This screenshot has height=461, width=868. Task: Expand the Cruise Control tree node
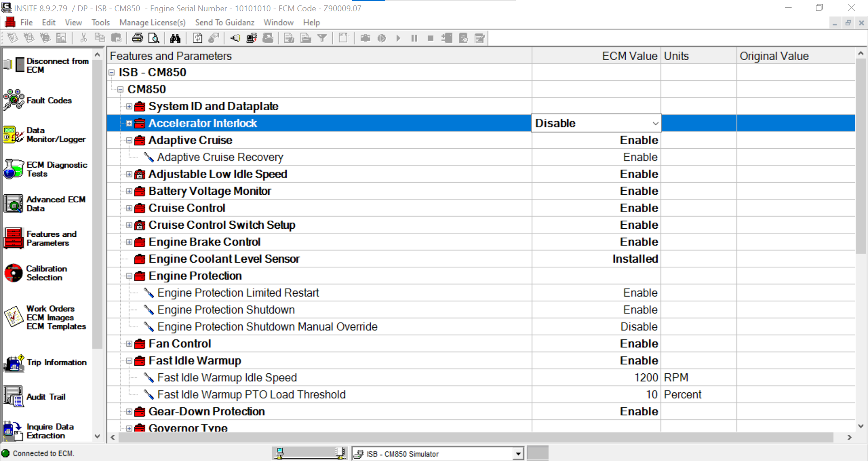click(128, 208)
